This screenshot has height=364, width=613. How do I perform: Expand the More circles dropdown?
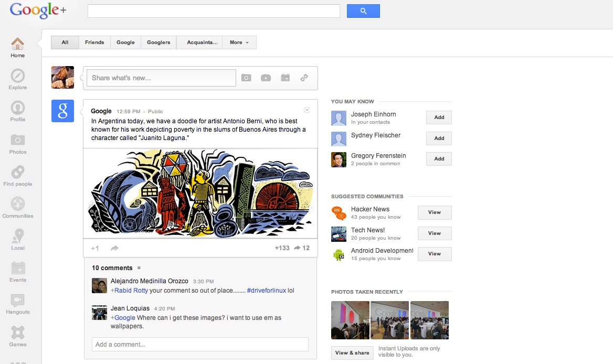coord(239,42)
